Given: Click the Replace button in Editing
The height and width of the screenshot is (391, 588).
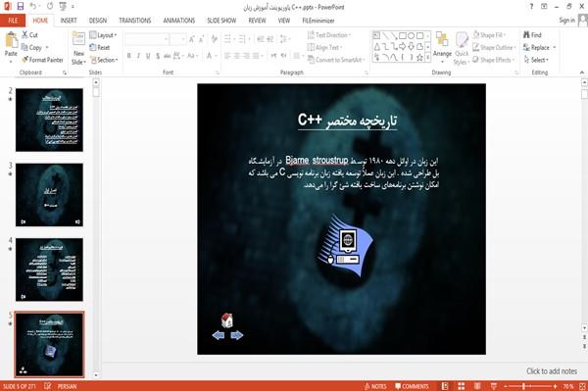Looking at the screenshot, I should [540, 47].
